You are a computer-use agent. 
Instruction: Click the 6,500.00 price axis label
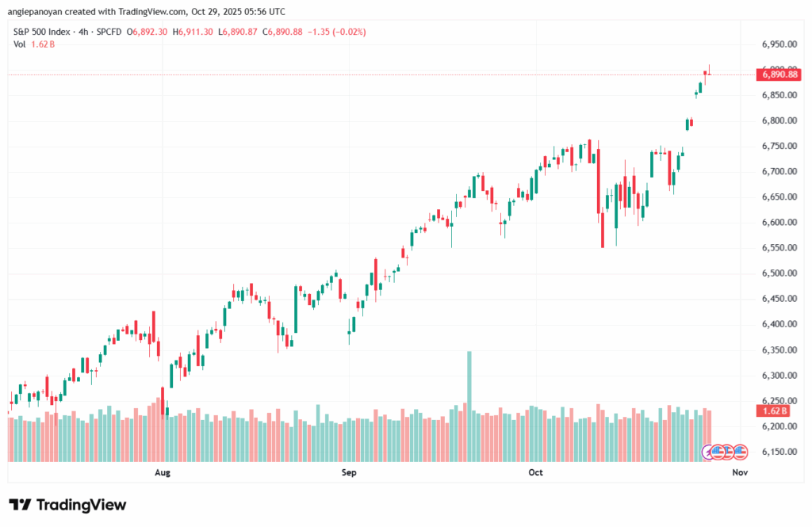pos(778,273)
